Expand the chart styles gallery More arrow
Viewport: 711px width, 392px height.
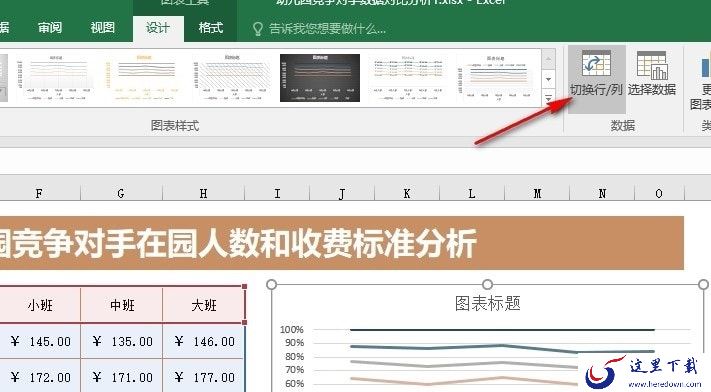(548, 98)
